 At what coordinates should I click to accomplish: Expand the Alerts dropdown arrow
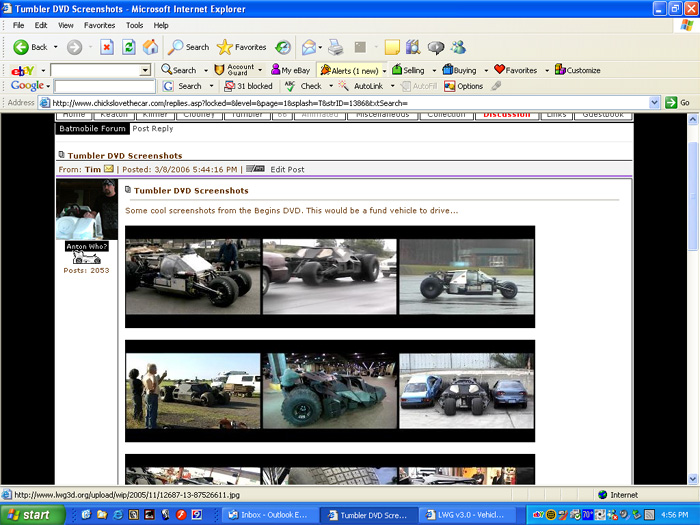pos(384,71)
